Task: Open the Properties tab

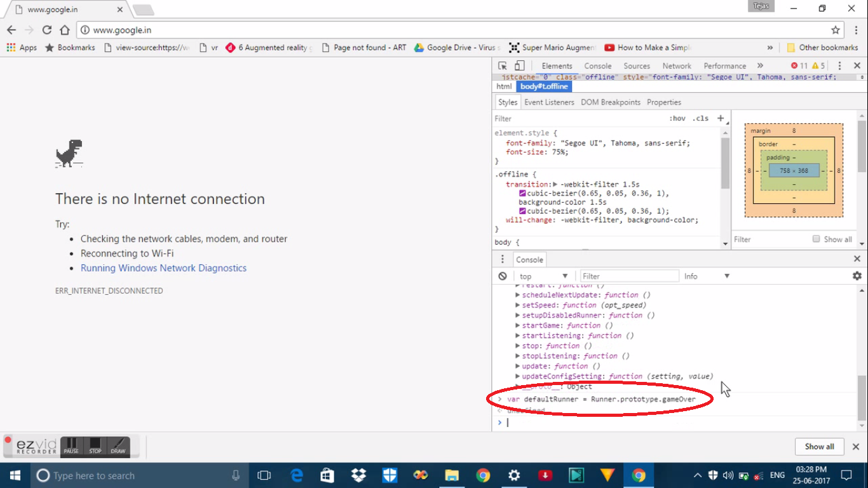Action: pyautogui.click(x=664, y=102)
